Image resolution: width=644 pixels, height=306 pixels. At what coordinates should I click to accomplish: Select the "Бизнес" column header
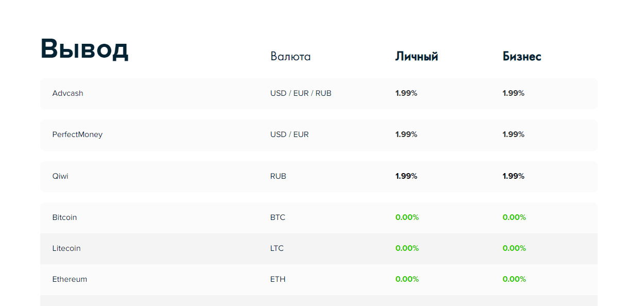click(x=522, y=57)
